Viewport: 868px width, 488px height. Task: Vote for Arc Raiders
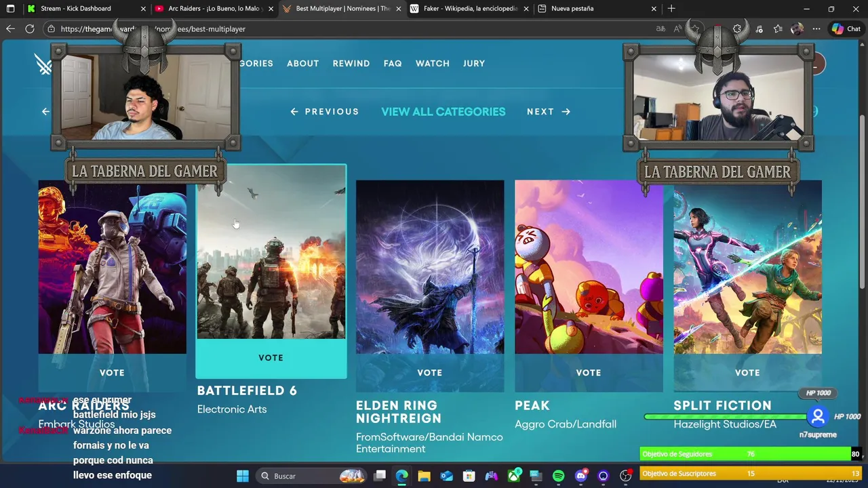(x=112, y=373)
